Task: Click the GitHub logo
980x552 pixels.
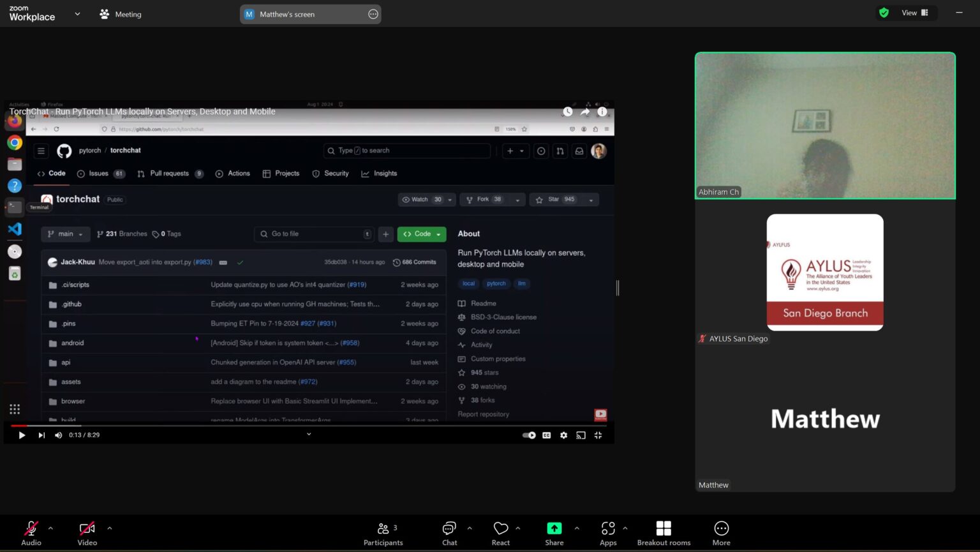Action: (64, 151)
